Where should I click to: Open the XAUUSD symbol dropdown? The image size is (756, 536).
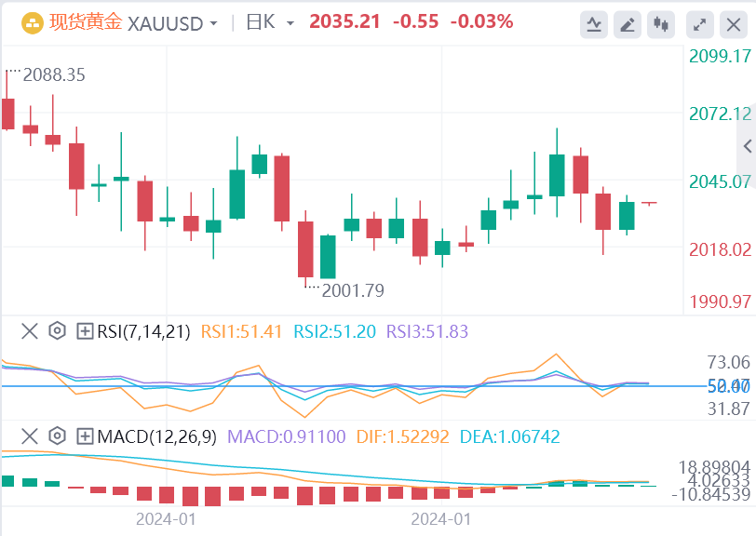pyautogui.click(x=215, y=22)
